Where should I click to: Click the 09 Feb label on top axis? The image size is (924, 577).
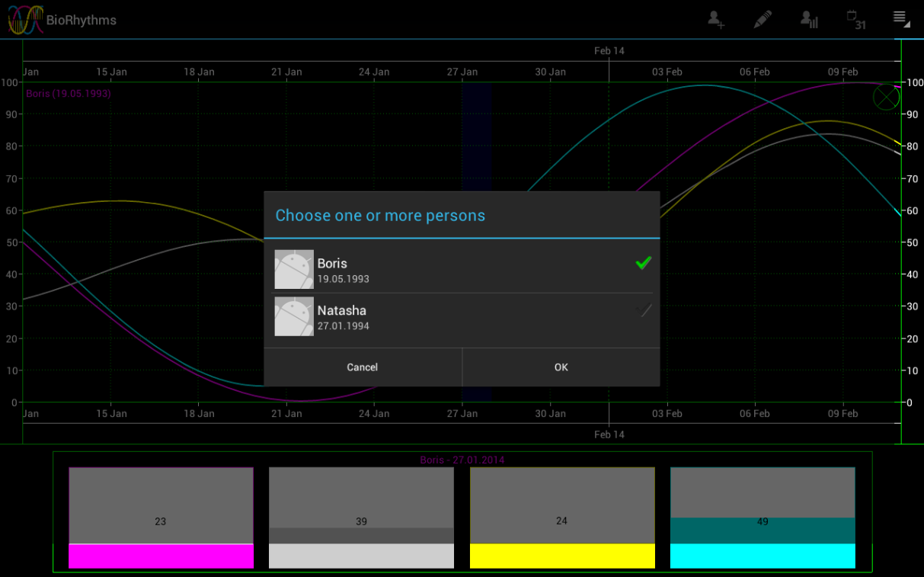click(843, 72)
